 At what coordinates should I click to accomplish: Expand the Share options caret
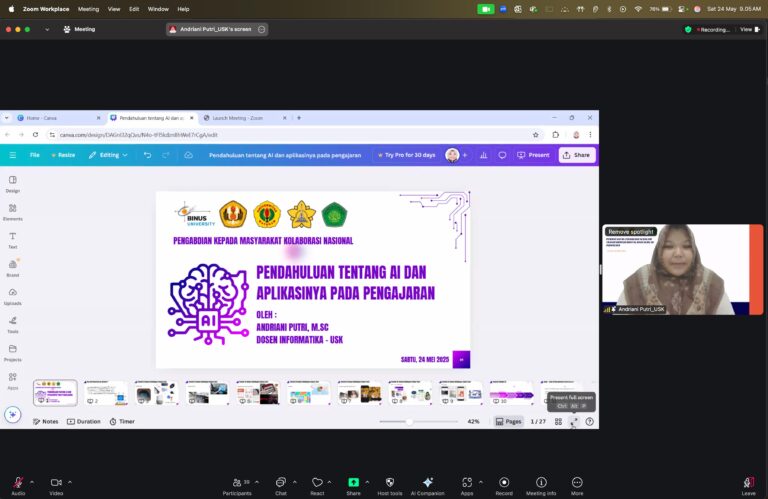[x=367, y=482]
